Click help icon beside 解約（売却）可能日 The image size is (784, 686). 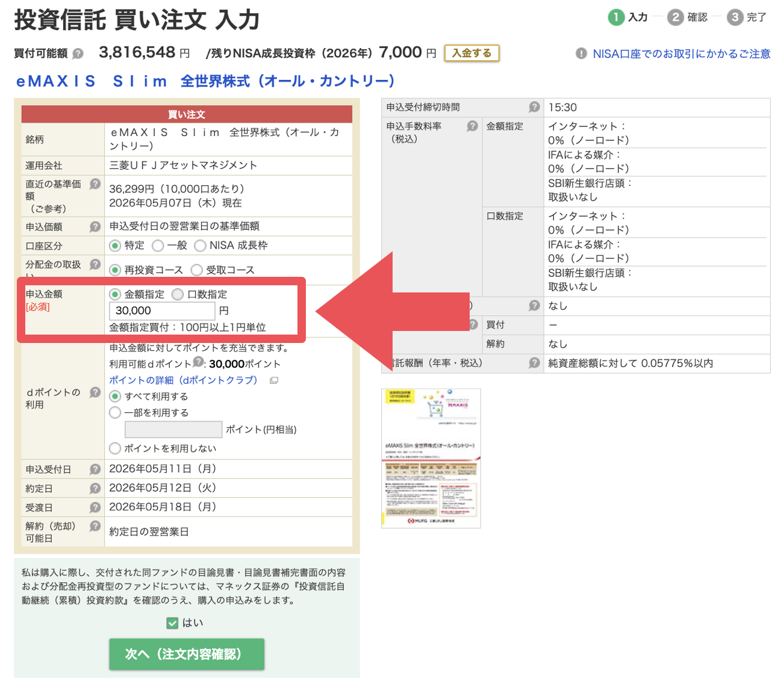coord(95,526)
